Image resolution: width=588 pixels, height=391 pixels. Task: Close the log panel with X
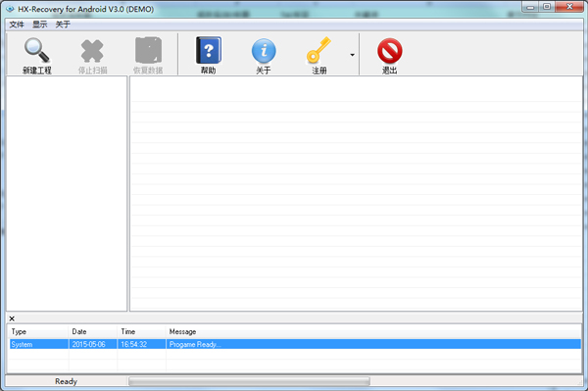click(x=12, y=318)
